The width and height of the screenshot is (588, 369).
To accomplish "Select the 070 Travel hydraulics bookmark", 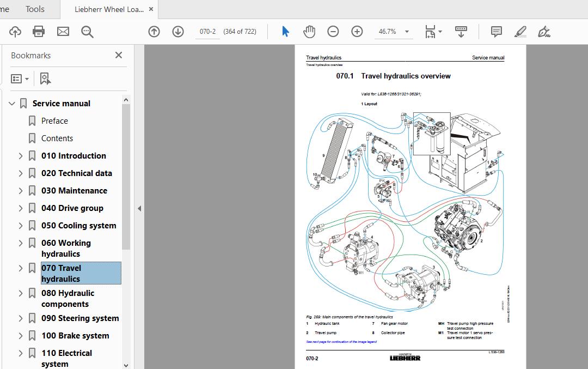I will 81,273.
